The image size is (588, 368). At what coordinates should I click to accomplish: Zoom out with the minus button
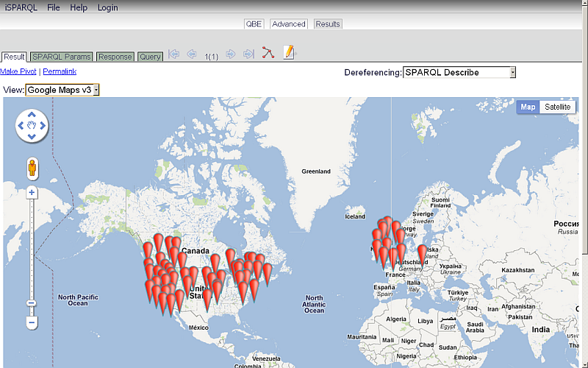(32, 322)
